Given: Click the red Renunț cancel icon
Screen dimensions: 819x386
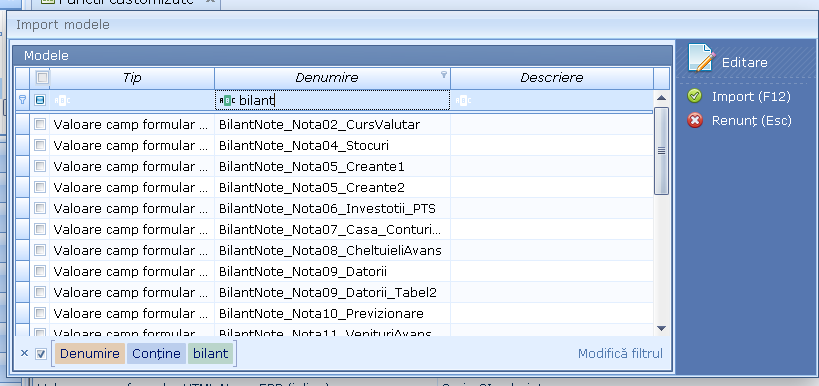Looking at the screenshot, I should (x=695, y=121).
